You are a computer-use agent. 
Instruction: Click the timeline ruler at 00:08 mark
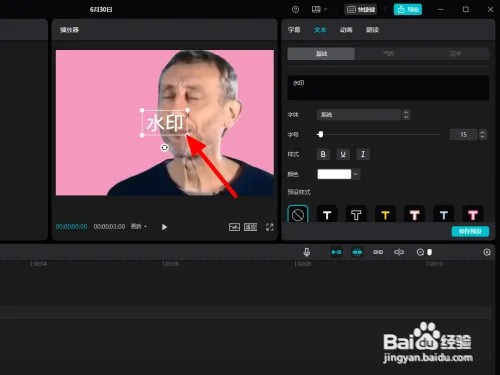click(x=303, y=264)
